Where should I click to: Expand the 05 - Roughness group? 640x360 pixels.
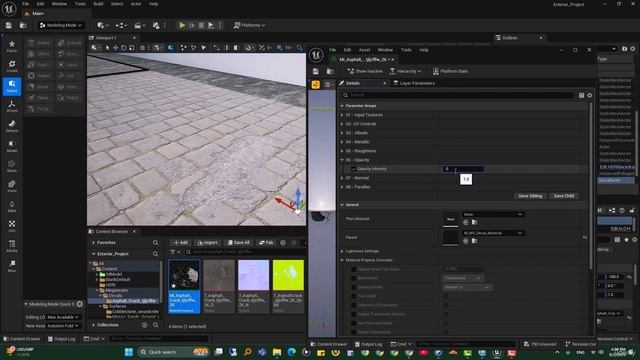342,151
